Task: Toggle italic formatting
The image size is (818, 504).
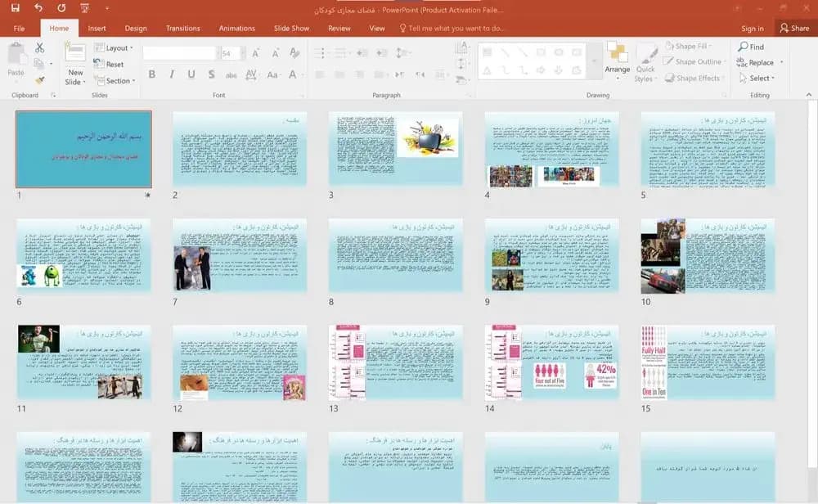Action: click(172, 74)
